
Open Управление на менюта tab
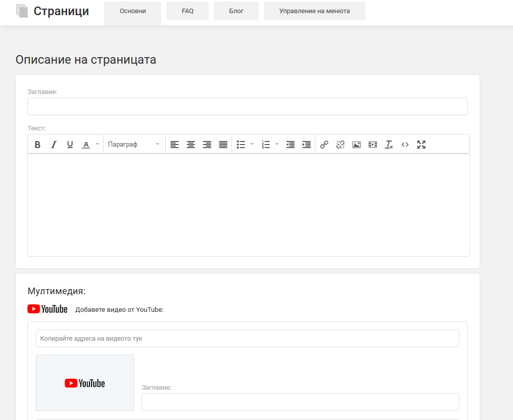315,11
